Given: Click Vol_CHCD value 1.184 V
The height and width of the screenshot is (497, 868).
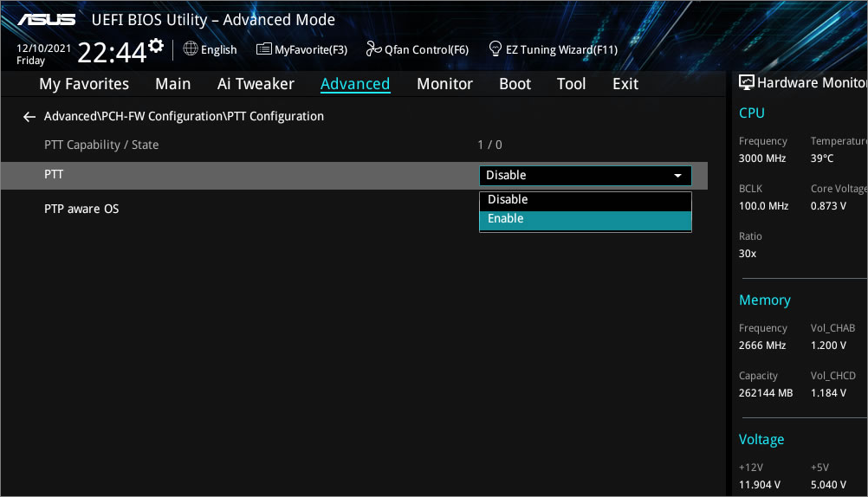Looking at the screenshot, I should coord(829,393).
